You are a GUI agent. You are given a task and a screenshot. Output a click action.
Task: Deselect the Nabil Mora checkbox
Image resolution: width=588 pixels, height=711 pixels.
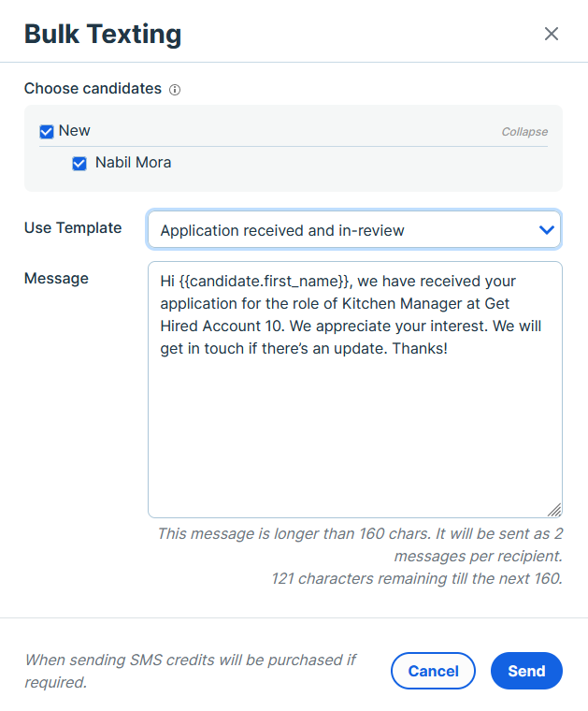(x=79, y=163)
